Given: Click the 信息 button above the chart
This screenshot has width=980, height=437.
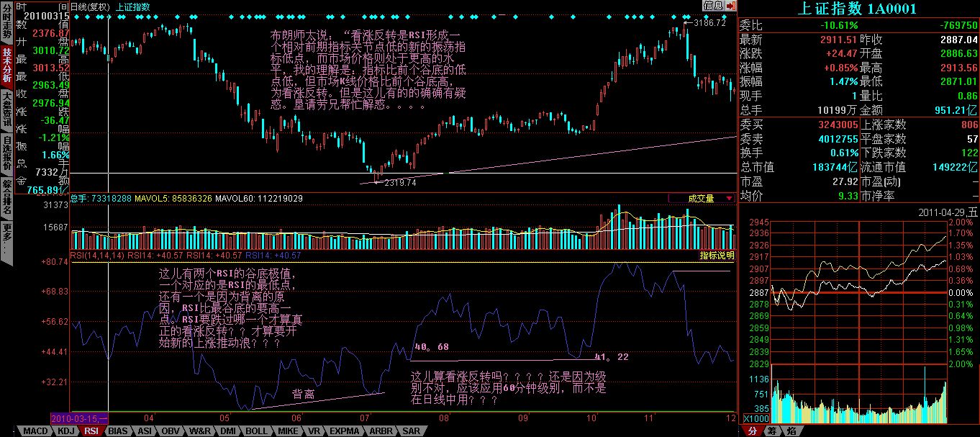Looking at the screenshot, I should point(713,6).
